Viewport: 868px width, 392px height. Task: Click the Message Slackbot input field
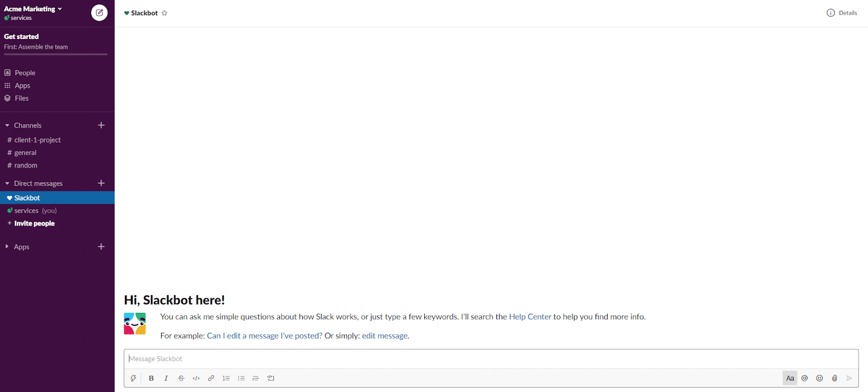tap(488, 359)
